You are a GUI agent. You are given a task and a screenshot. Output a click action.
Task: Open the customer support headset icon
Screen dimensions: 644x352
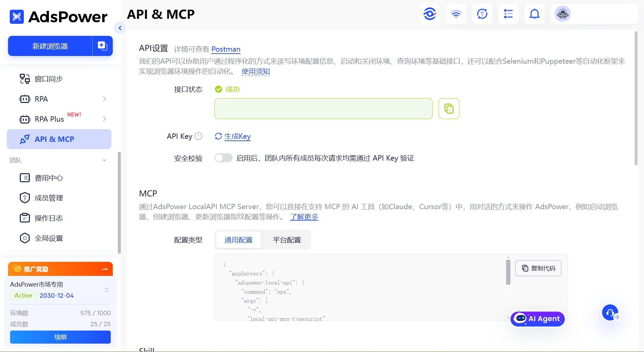pyautogui.click(x=610, y=312)
